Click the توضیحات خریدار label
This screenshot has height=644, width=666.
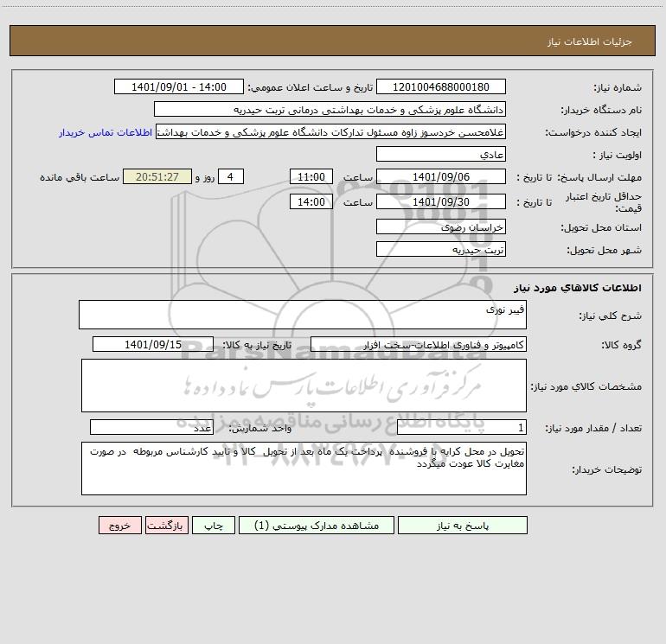pos(606,469)
